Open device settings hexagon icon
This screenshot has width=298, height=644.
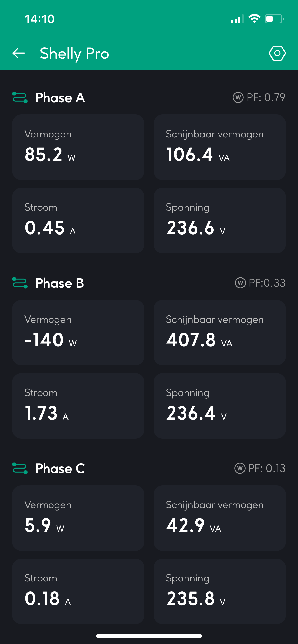pyautogui.click(x=277, y=53)
